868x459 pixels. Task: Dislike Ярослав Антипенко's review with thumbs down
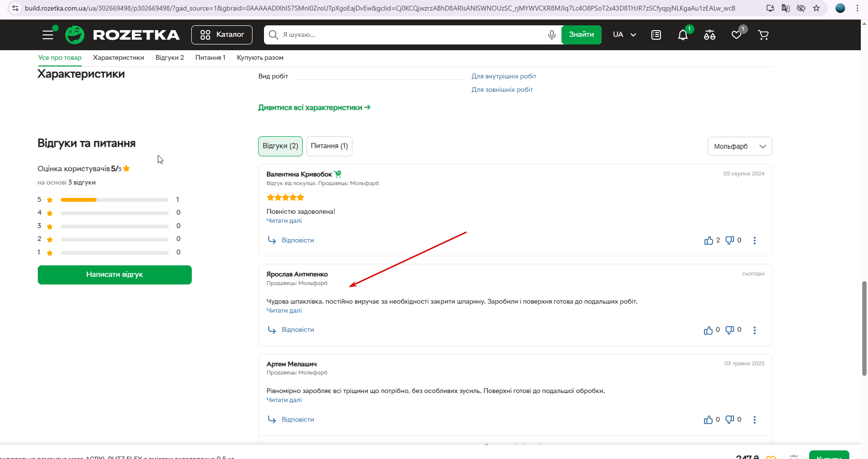click(x=730, y=330)
